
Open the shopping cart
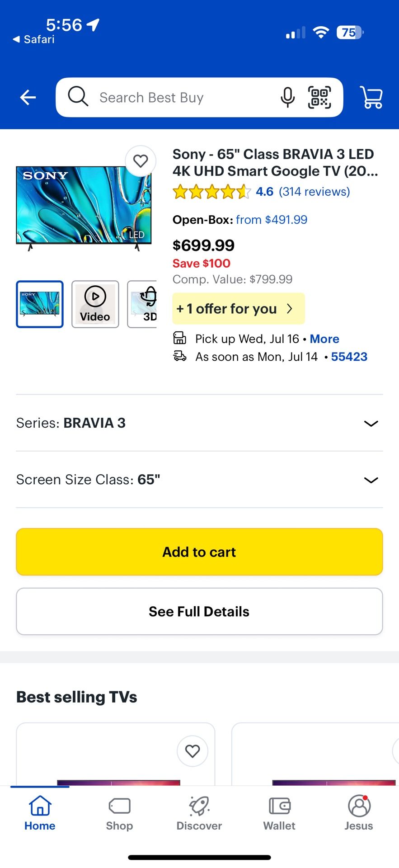click(x=371, y=97)
